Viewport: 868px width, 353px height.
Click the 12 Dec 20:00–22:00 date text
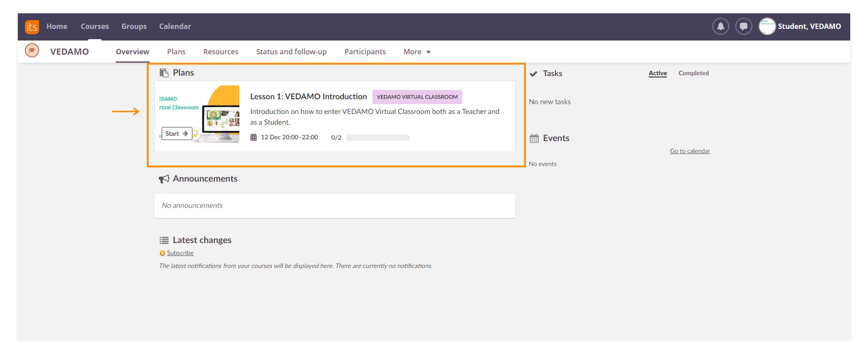[x=289, y=137]
